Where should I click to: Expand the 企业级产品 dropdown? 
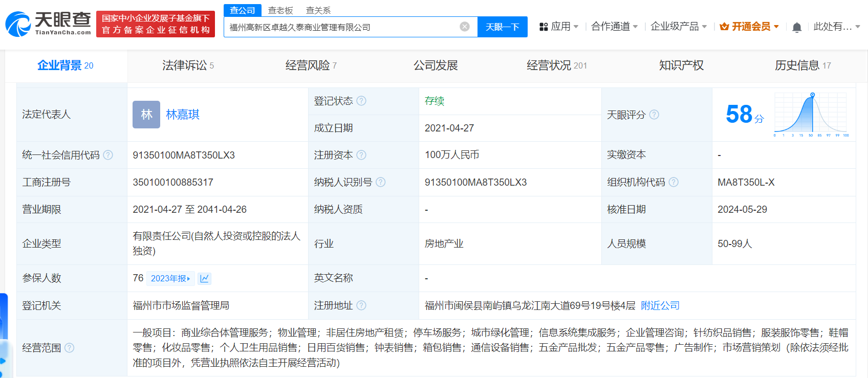(678, 27)
